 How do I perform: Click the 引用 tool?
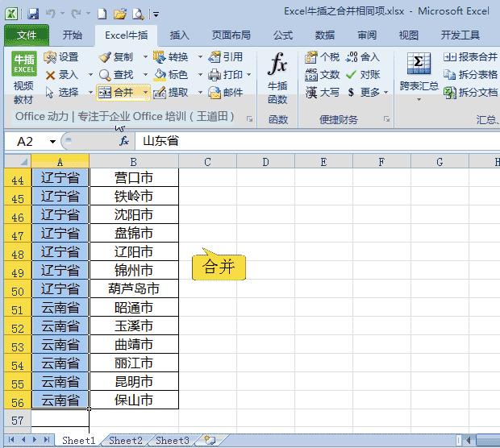pyautogui.click(x=226, y=57)
